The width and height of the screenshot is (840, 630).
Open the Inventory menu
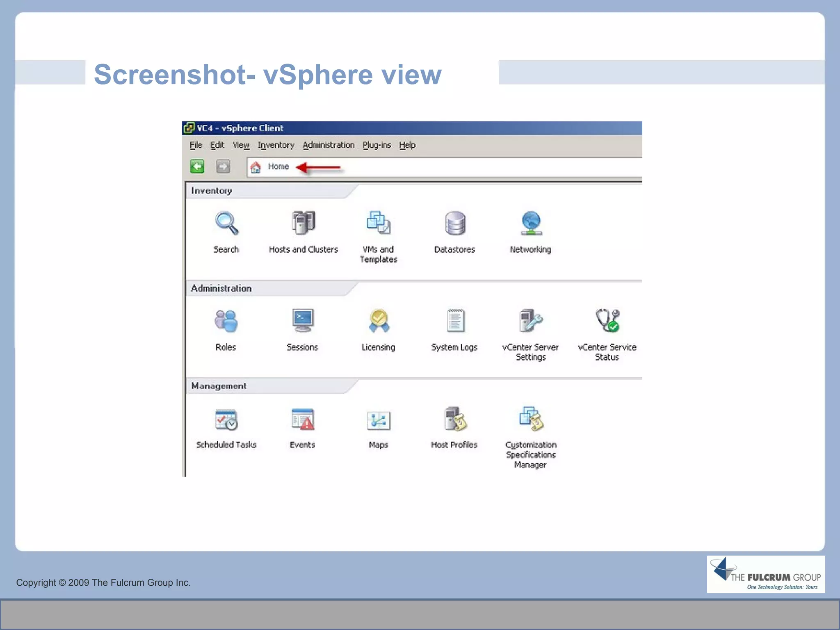click(x=276, y=145)
